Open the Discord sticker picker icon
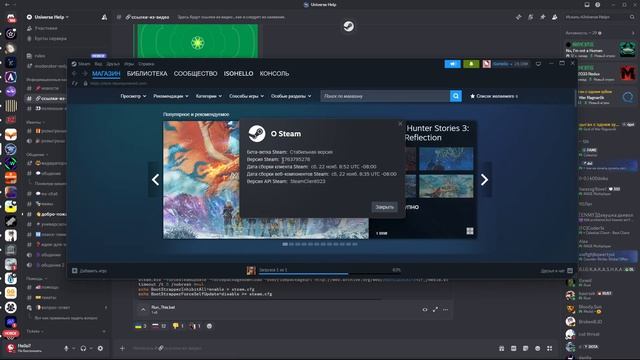Image resolution: width=640 pixels, height=360 pixels. (526, 348)
